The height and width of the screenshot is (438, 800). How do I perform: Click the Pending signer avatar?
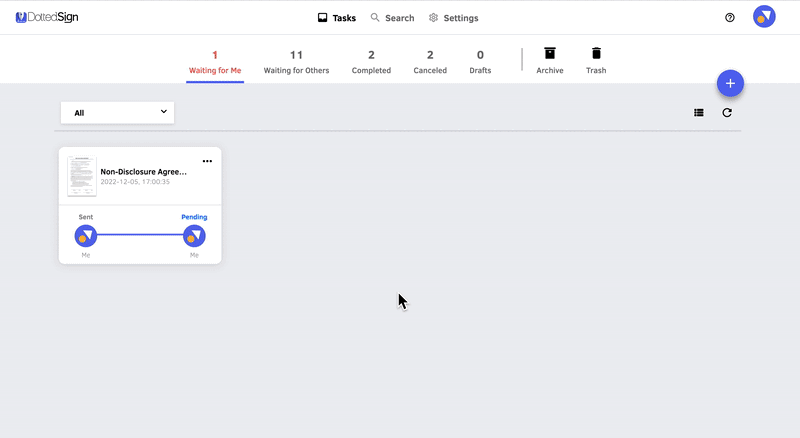194,236
